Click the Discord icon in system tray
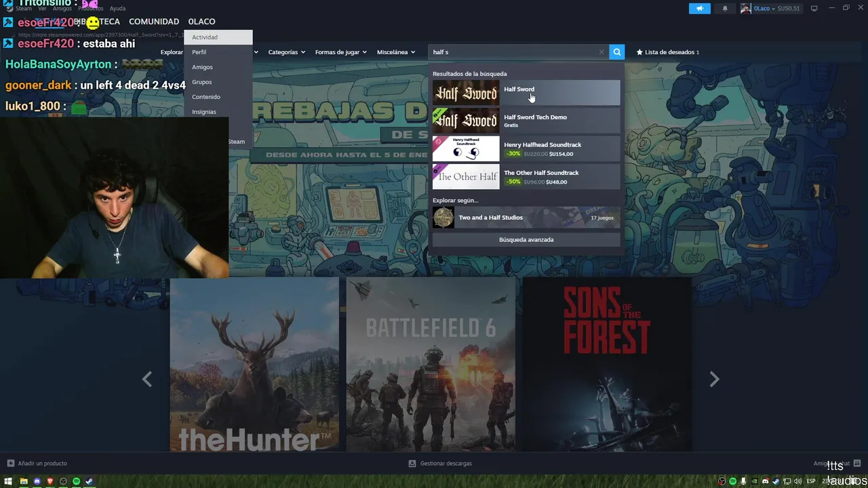The height and width of the screenshot is (488, 868). 765,481
